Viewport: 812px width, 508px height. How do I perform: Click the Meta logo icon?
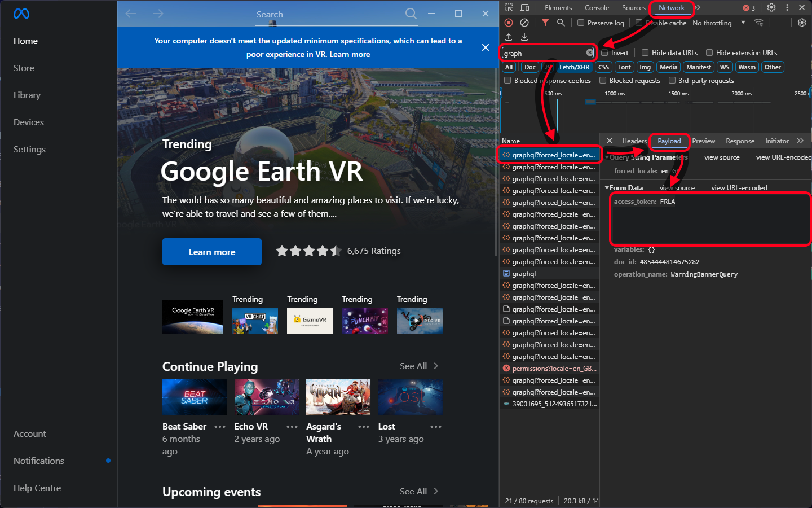tap(21, 14)
